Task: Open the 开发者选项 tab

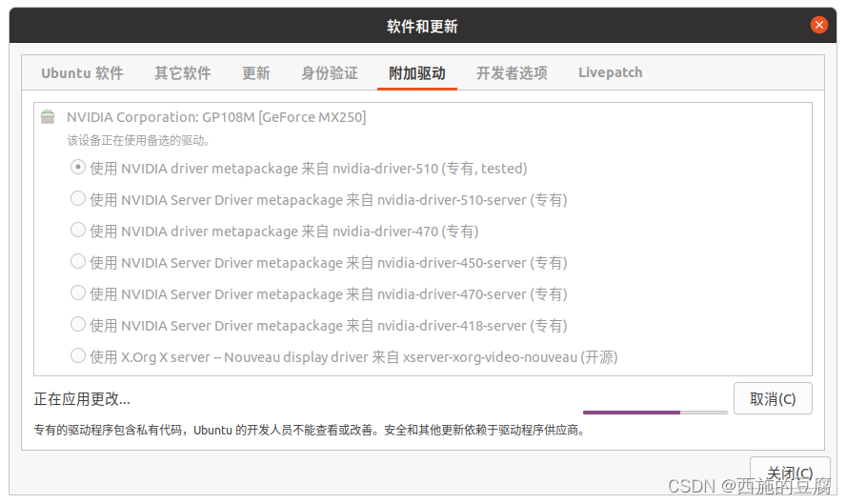Action: (512, 72)
